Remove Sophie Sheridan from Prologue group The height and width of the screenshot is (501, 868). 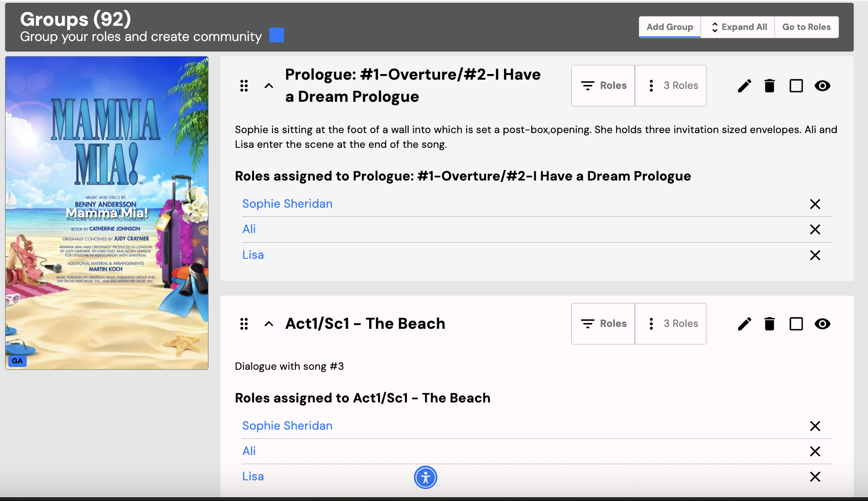pos(815,204)
